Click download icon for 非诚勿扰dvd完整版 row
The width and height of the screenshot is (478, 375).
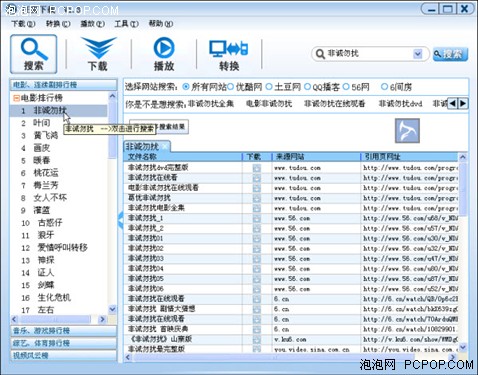(257, 168)
